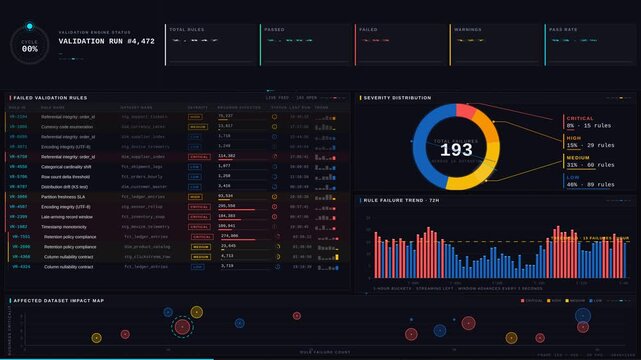Sort table by Rule Name column header
Screen dimensions: 641x360
(53, 107)
